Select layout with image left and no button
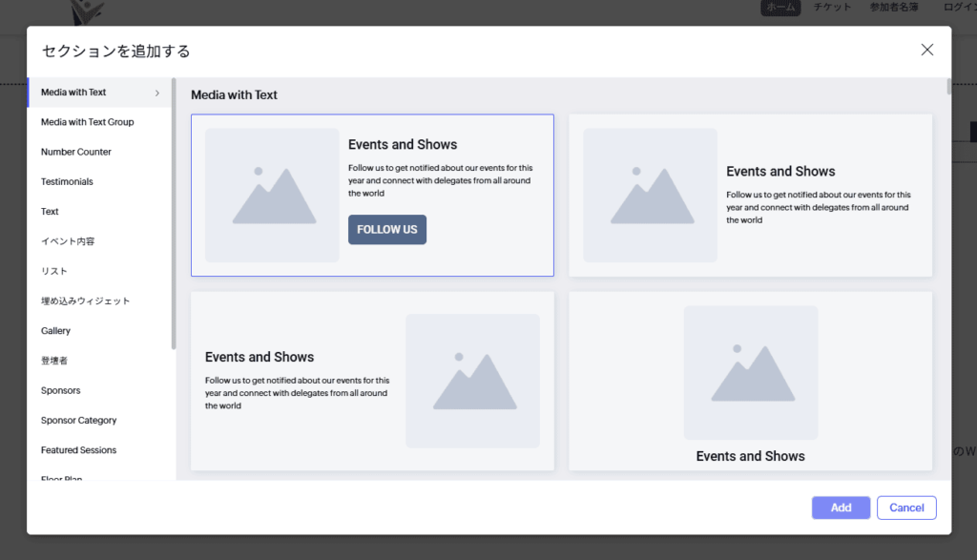This screenshot has width=977, height=560. point(750,195)
